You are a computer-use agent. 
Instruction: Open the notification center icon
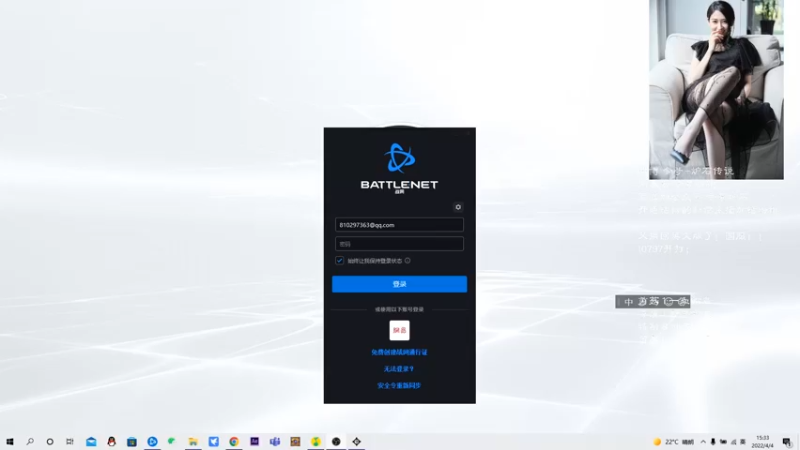[x=787, y=442]
